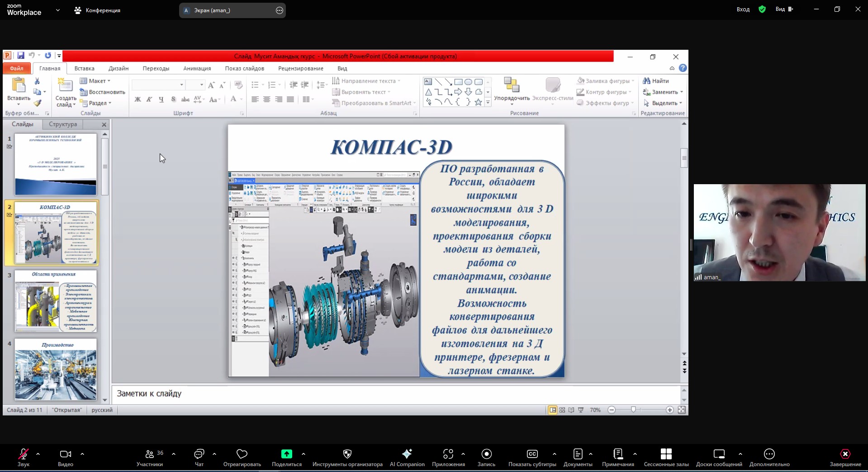Click the Завершение end meeting button
868x472 pixels.
tap(845, 454)
